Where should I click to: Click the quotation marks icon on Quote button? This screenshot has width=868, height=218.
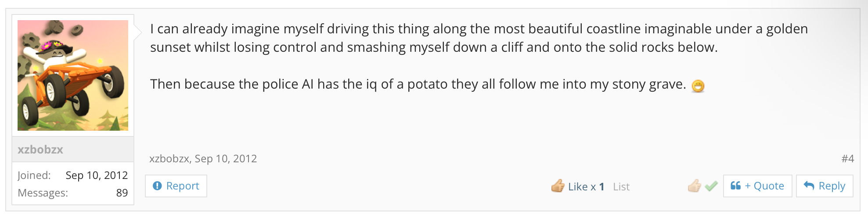pyautogui.click(x=735, y=186)
